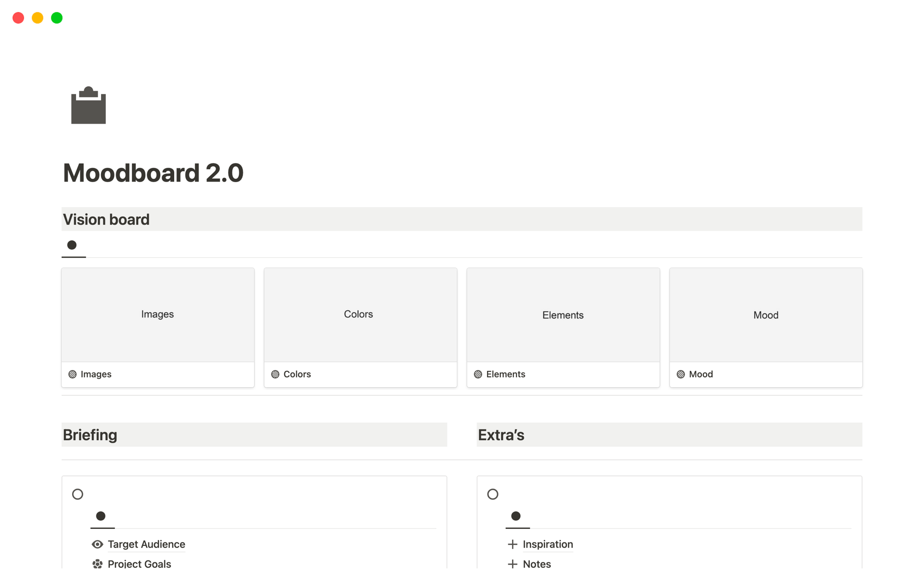Open the Inspiration page link

pos(548,544)
